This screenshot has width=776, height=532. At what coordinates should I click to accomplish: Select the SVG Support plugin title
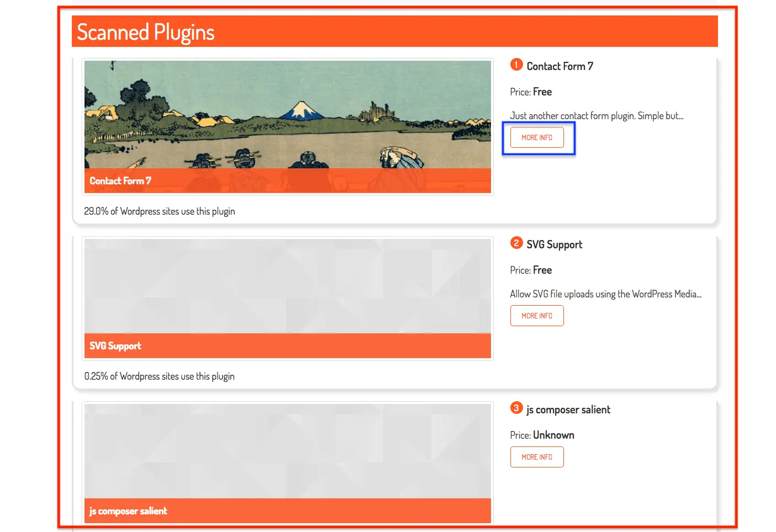click(x=554, y=244)
